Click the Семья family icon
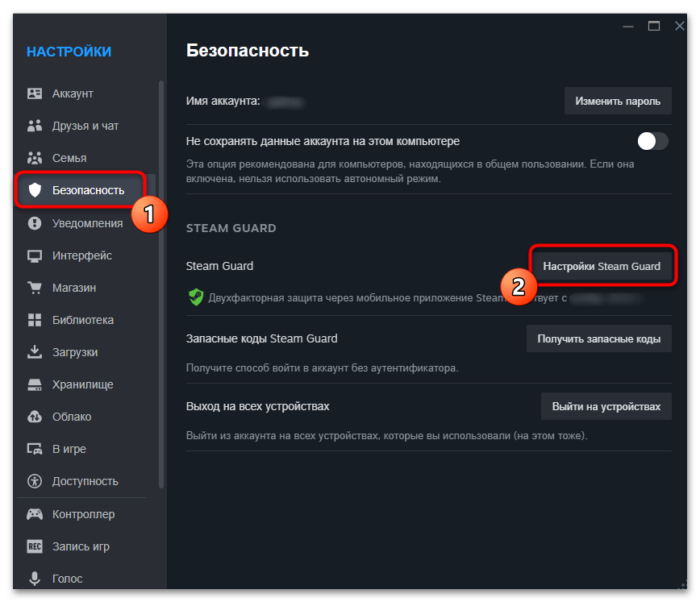This screenshot has width=700, height=602. [x=35, y=158]
